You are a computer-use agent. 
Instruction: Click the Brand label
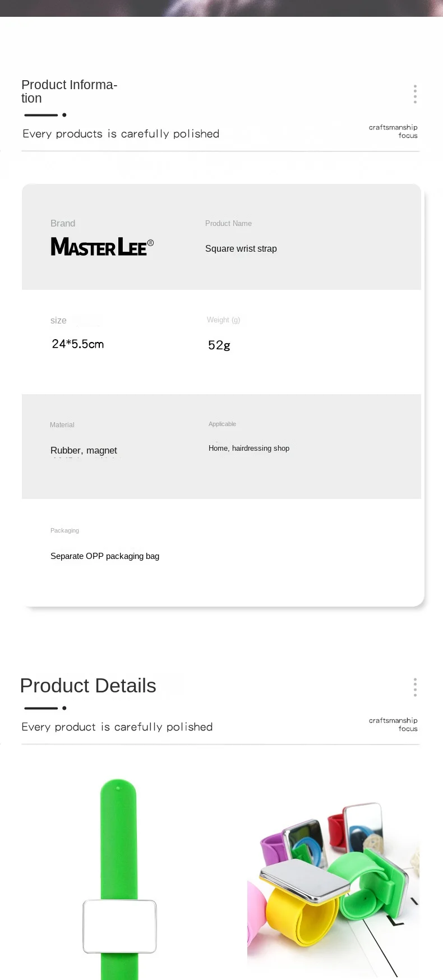click(63, 223)
